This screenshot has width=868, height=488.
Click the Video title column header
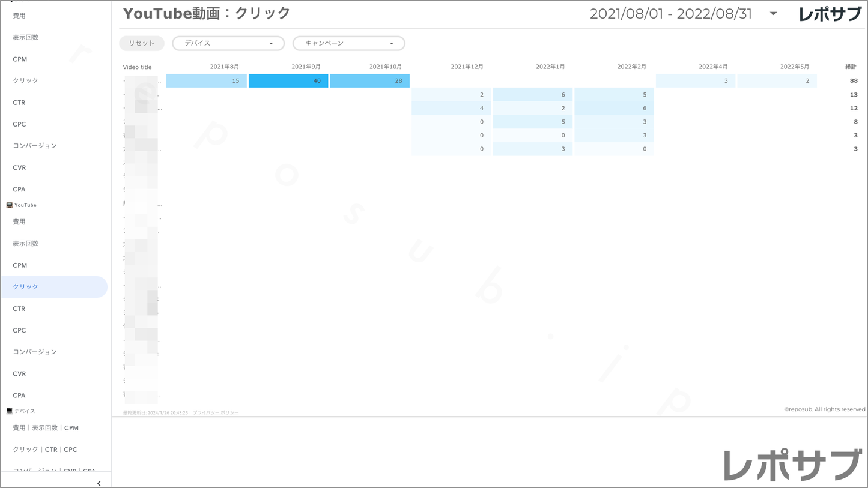(138, 67)
